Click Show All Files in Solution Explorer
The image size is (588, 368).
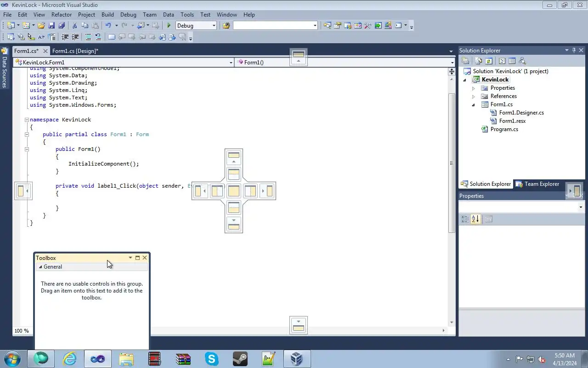coord(478,61)
